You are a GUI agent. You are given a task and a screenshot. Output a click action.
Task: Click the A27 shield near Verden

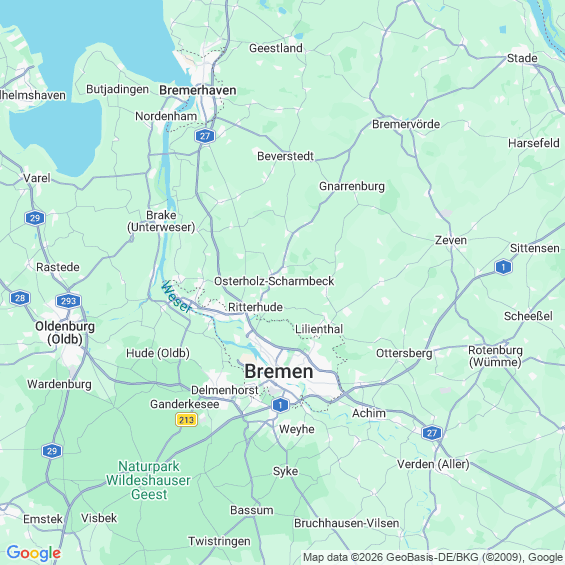coord(432,433)
